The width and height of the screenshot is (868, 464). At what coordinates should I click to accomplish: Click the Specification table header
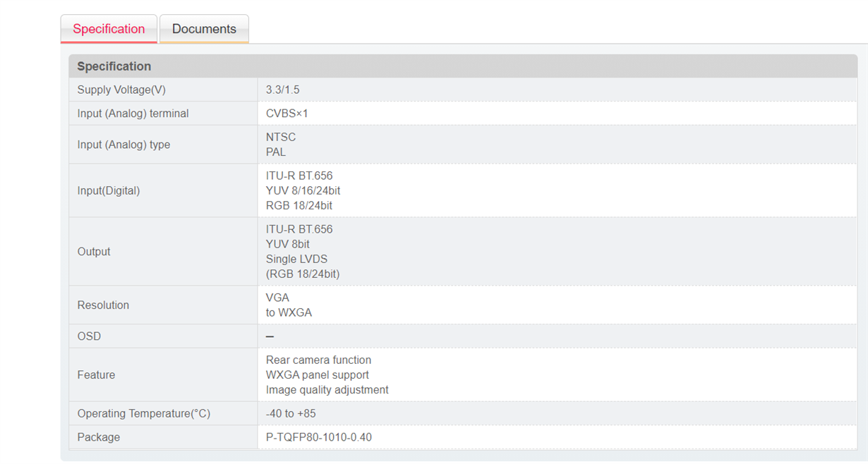tap(463, 66)
